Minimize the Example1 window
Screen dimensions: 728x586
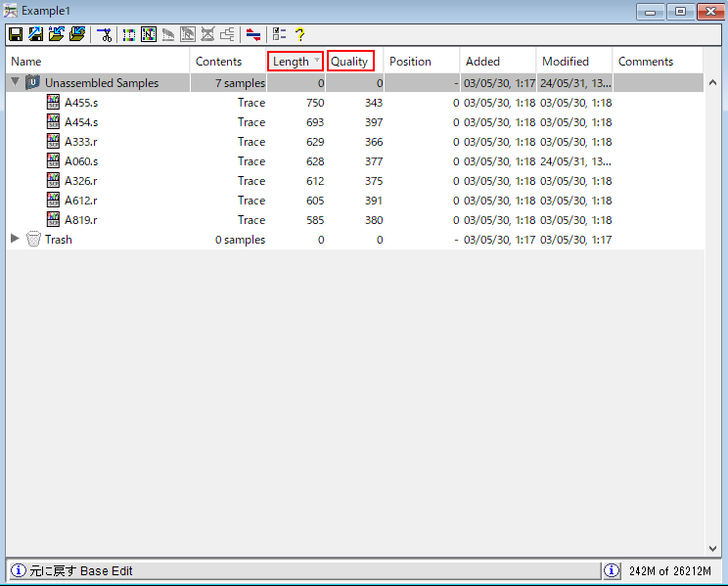(x=651, y=12)
